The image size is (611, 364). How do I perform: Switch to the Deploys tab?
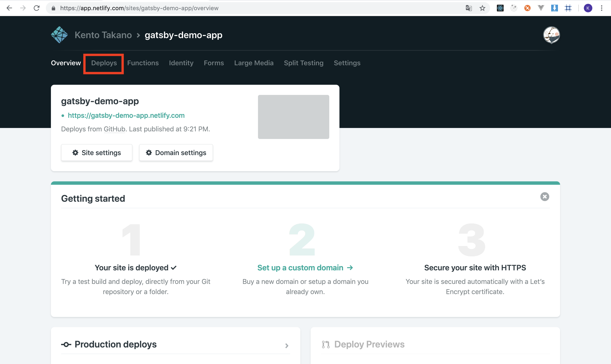pos(104,63)
